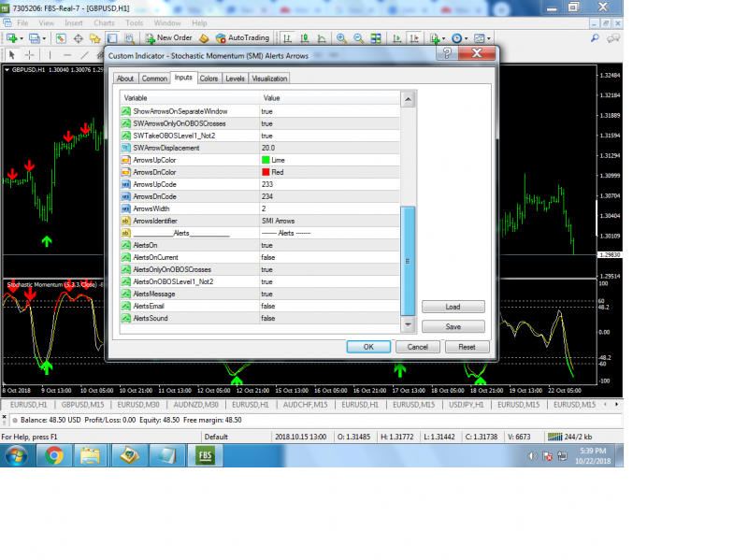
Task: Zoom out of the chart
Action: click(x=358, y=38)
